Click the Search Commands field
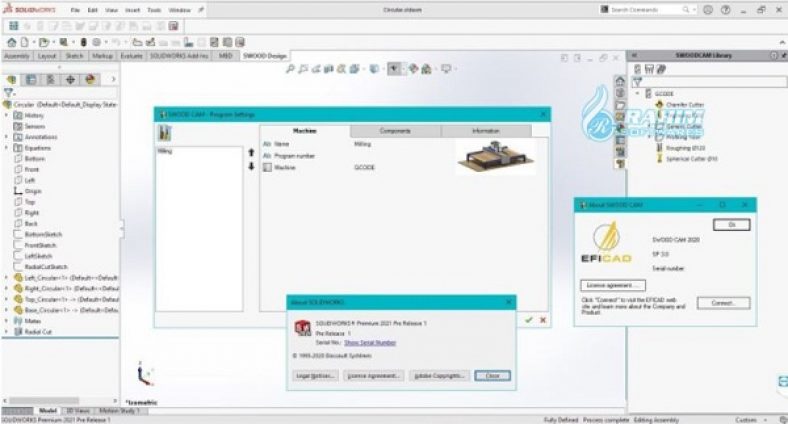788x424 pixels. point(646,10)
